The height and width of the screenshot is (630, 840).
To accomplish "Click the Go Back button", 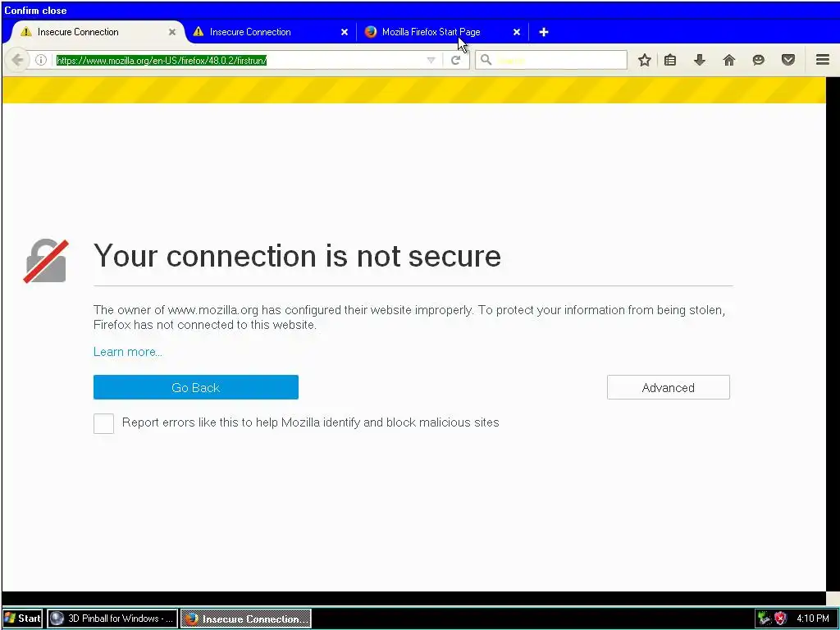I will click(195, 387).
